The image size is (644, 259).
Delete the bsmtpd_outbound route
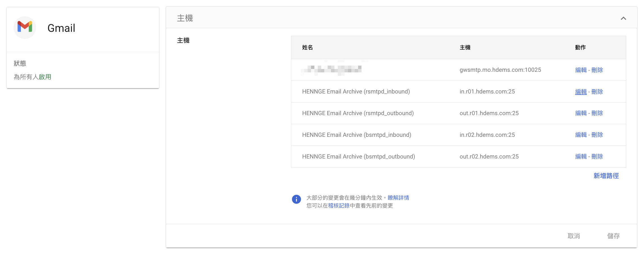coord(597,157)
